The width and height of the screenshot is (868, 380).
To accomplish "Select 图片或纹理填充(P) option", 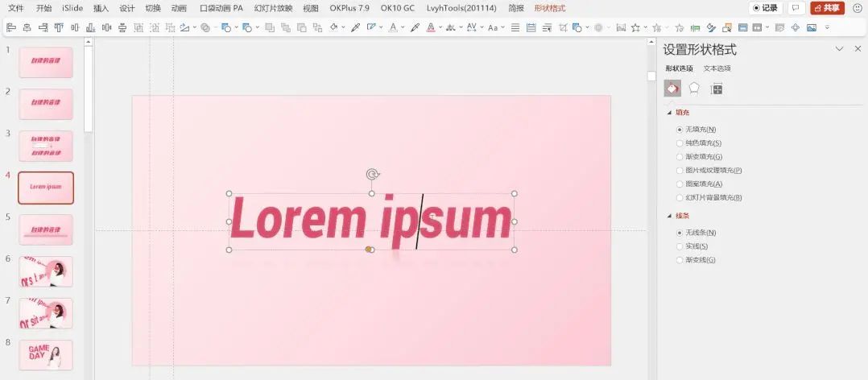I will [x=709, y=171].
